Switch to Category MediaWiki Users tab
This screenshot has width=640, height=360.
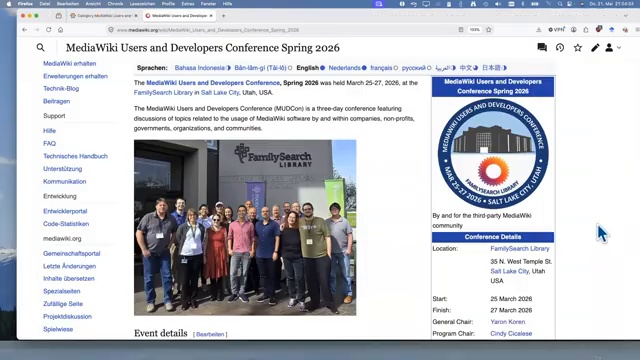(103, 16)
